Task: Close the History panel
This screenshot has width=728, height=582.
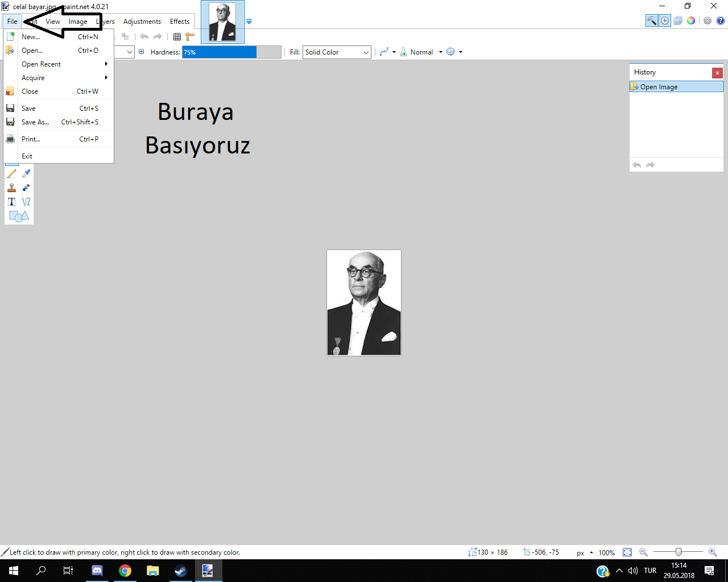Action: [718, 73]
